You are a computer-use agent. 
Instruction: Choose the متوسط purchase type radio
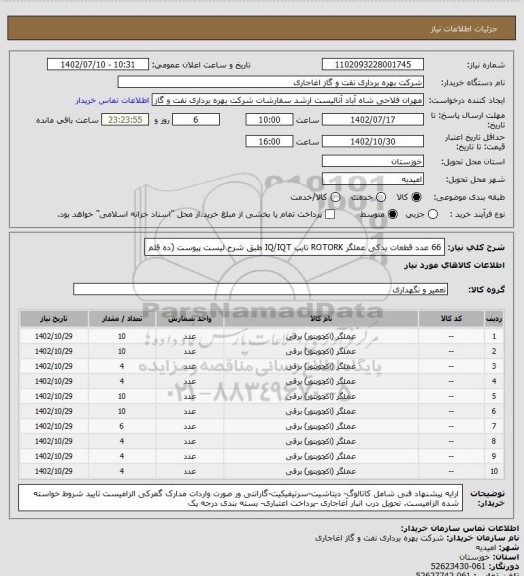pos(393,214)
